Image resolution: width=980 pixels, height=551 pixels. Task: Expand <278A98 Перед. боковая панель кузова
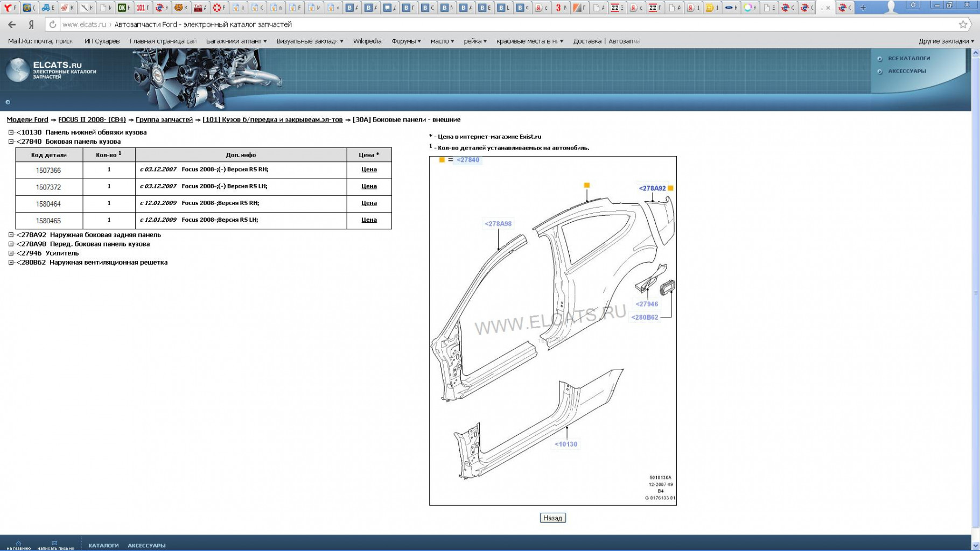coord(11,244)
